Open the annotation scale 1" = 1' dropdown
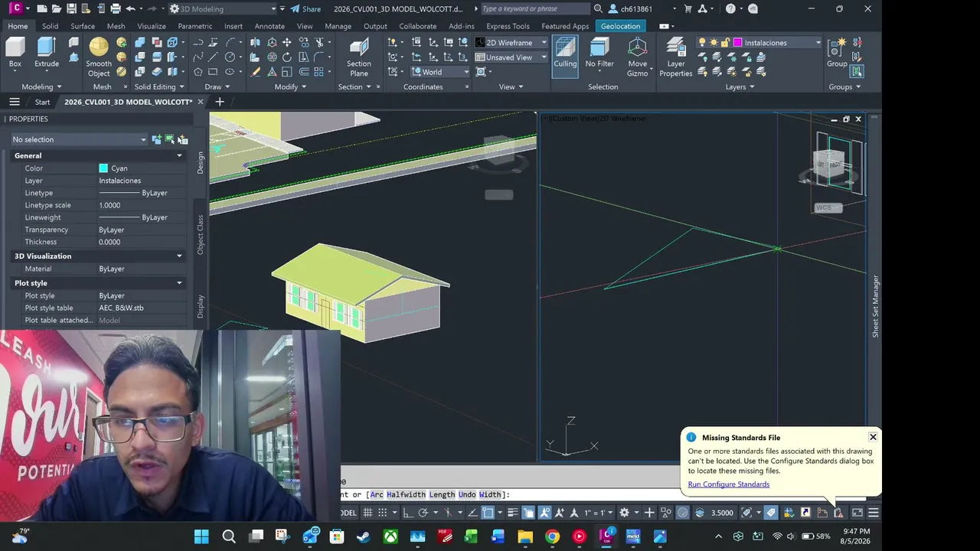This screenshot has width=980, height=551. coord(599,513)
